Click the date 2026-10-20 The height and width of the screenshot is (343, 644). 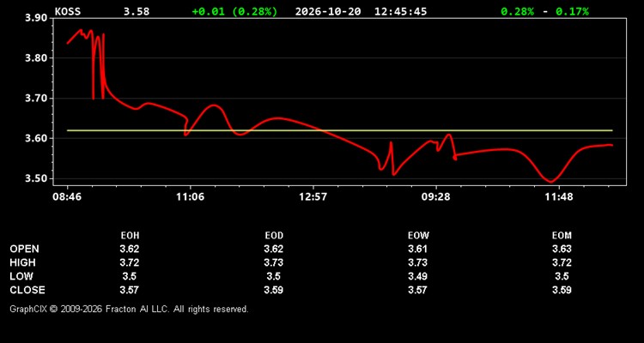(x=328, y=11)
